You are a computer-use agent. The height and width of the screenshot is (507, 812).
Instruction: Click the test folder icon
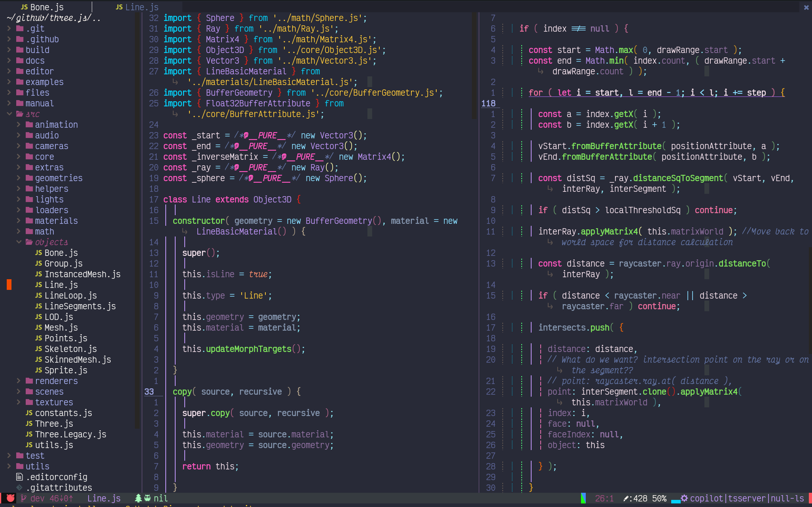click(20, 456)
